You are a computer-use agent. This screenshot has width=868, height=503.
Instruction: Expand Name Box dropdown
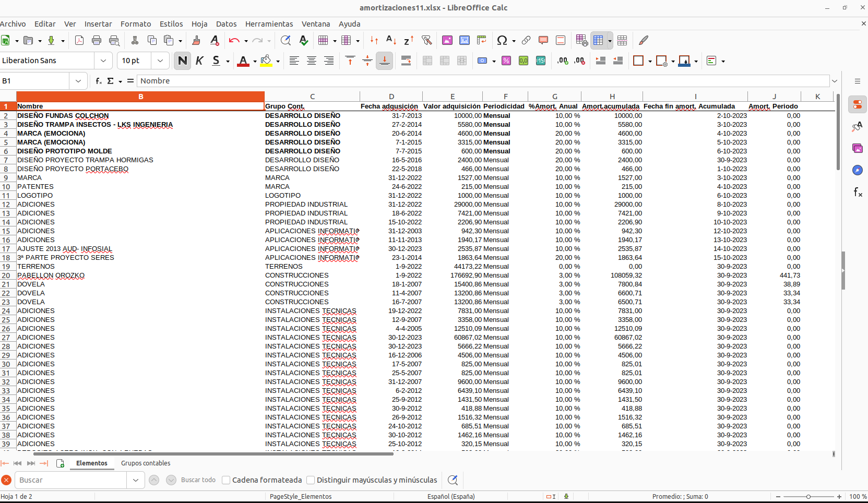point(78,81)
